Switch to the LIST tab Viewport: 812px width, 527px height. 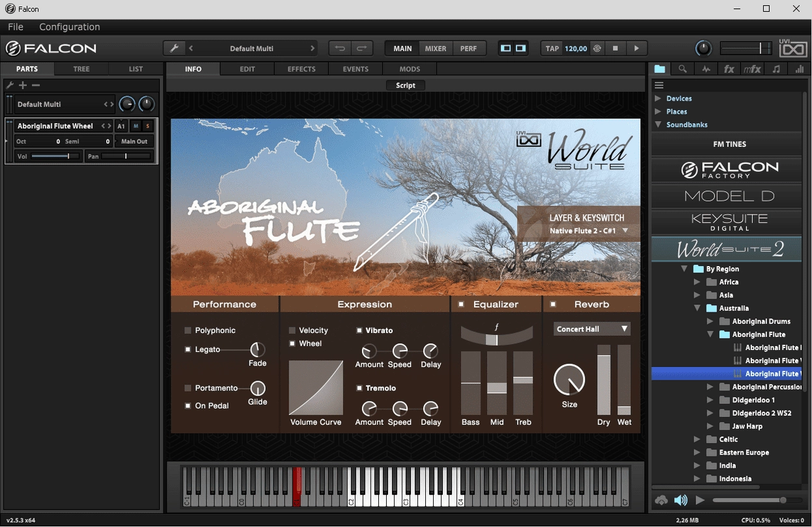click(135, 69)
